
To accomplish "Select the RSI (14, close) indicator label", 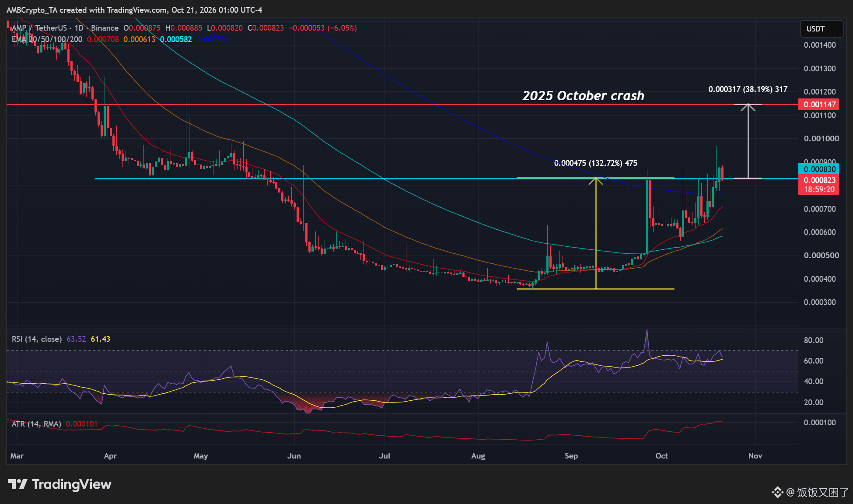I will click(x=37, y=339).
